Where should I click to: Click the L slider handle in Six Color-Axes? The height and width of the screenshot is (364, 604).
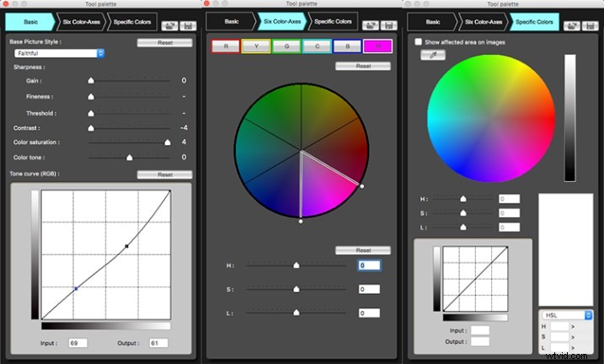click(297, 313)
